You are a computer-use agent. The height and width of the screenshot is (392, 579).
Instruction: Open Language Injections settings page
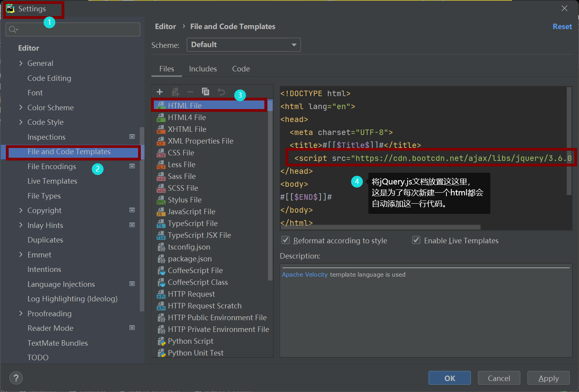(x=61, y=284)
